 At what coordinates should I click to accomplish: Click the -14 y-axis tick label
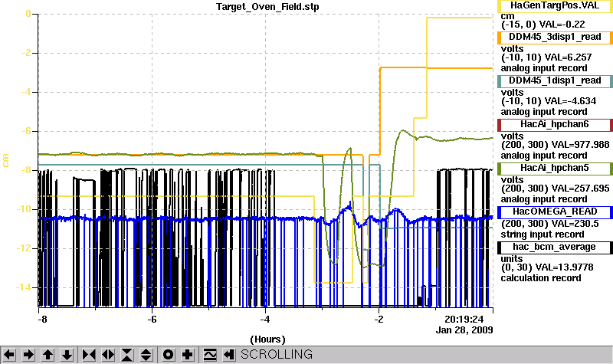[23, 287]
